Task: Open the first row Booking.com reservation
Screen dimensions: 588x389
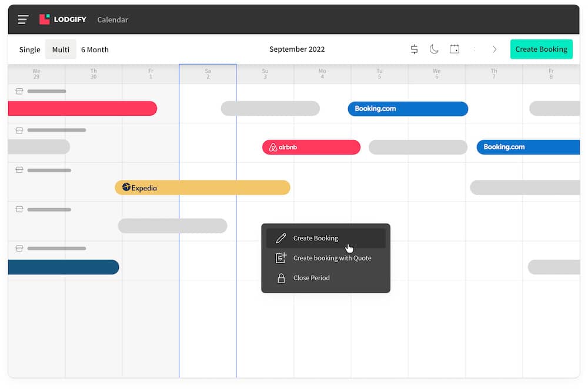Action: [407, 109]
